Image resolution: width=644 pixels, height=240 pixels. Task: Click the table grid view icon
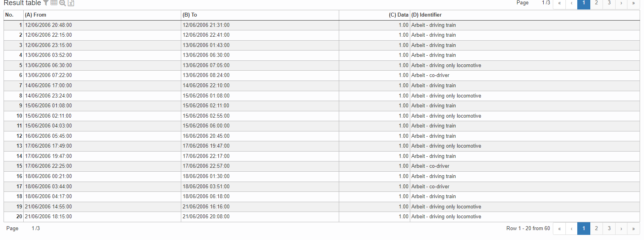[54, 3]
